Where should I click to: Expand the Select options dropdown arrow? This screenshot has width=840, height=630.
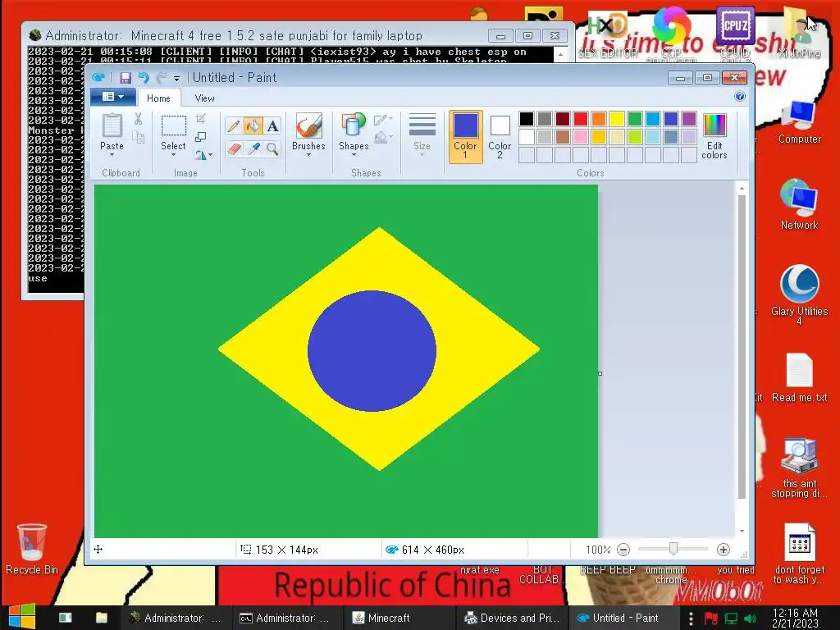(x=174, y=155)
